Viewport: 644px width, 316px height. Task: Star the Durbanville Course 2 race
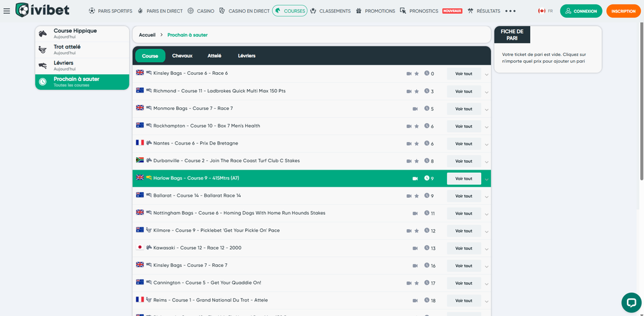click(x=416, y=161)
